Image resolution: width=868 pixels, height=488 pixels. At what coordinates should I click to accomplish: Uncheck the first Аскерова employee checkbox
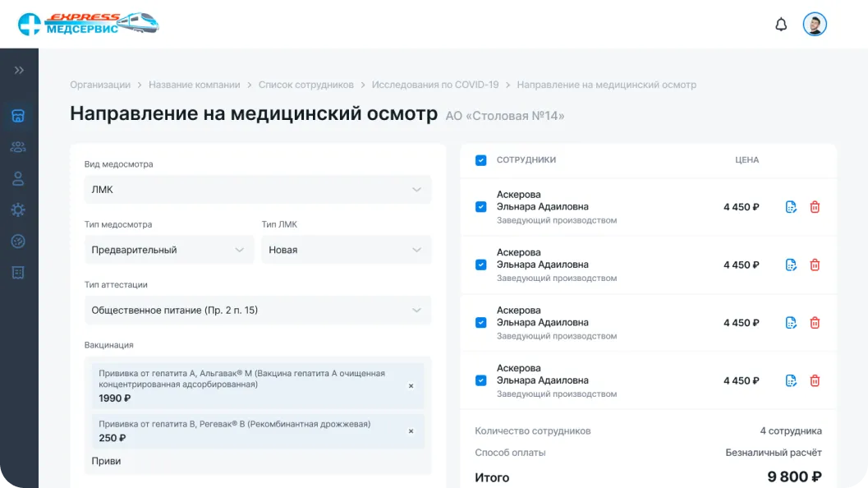pos(481,206)
